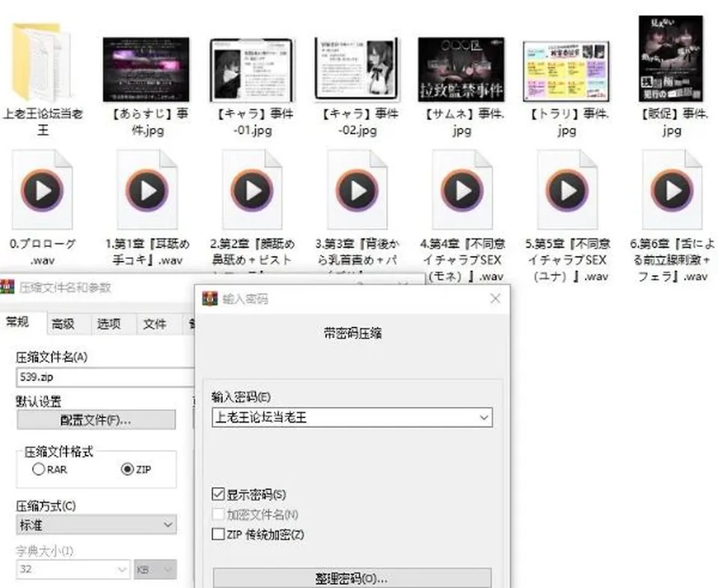Switch to the 常规 tab
Image resolution: width=718 pixels, height=588 pixels.
click(17, 322)
